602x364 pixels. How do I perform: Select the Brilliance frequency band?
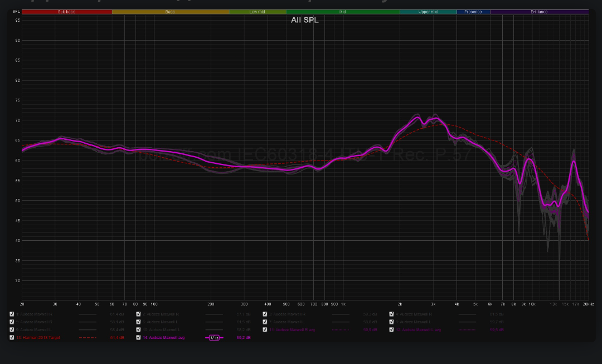pos(539,12)
